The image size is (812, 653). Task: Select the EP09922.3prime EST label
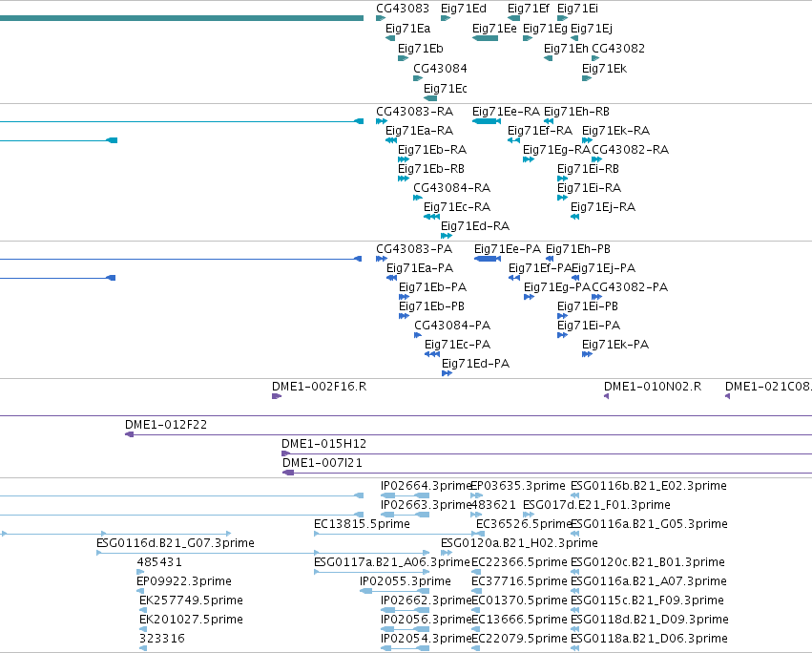click(184, 582)
